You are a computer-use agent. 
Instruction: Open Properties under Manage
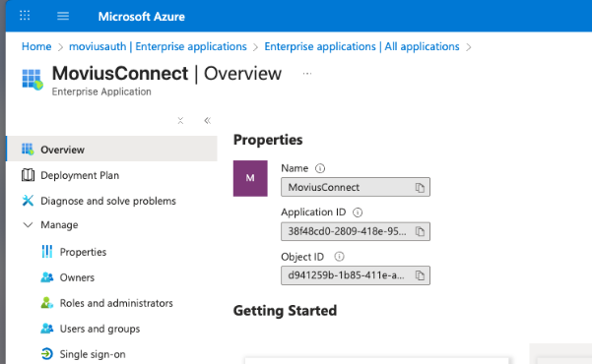[83, 252]
